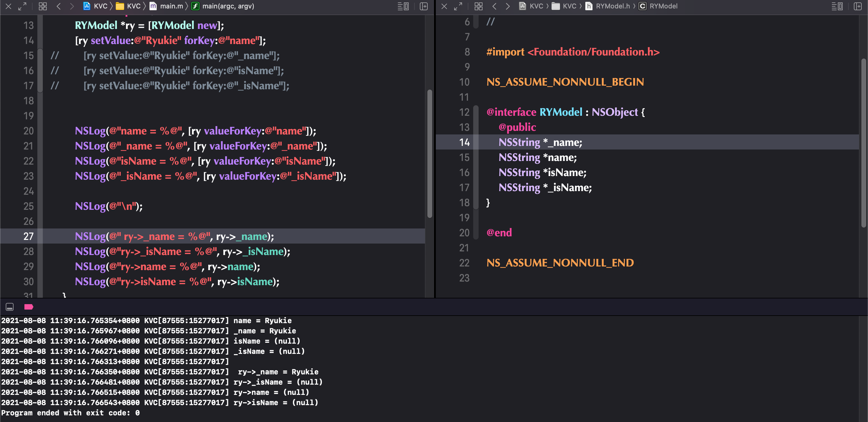Open related items grid in right editor
Screen dimensions: 868x422
click(478, 6)
